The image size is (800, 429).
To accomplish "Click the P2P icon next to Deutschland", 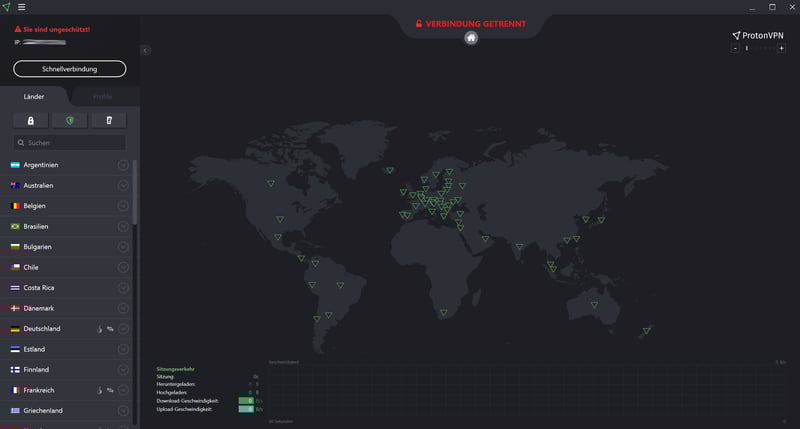I will point(110,329).
